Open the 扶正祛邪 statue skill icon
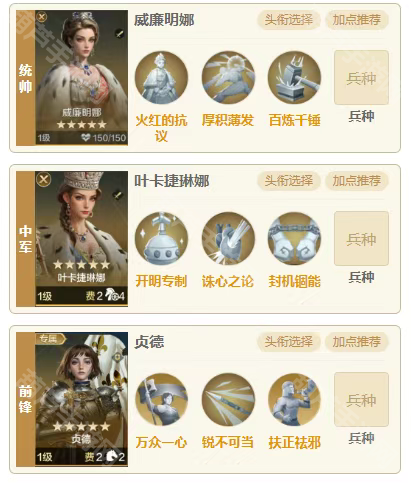 [294, 400]
